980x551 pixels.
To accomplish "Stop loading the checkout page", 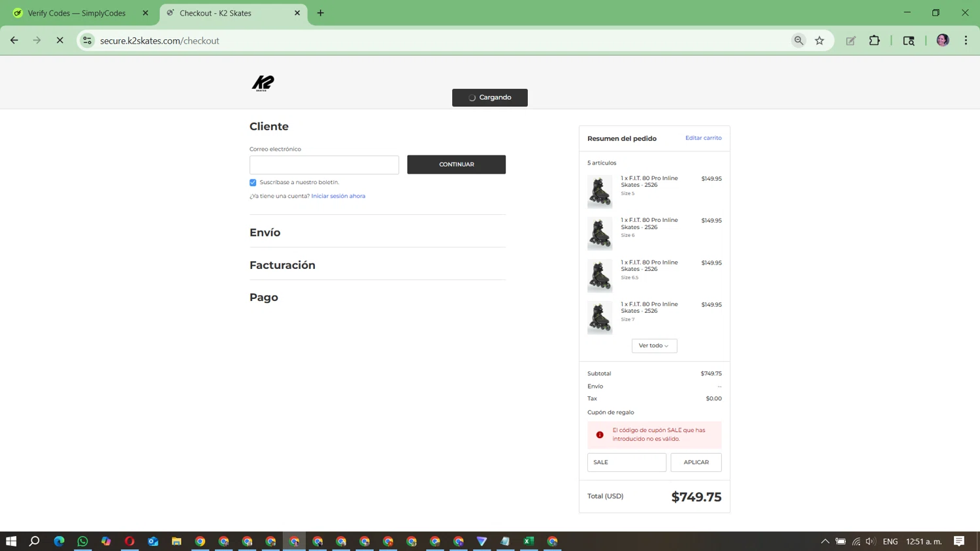I will click(59, 40).
